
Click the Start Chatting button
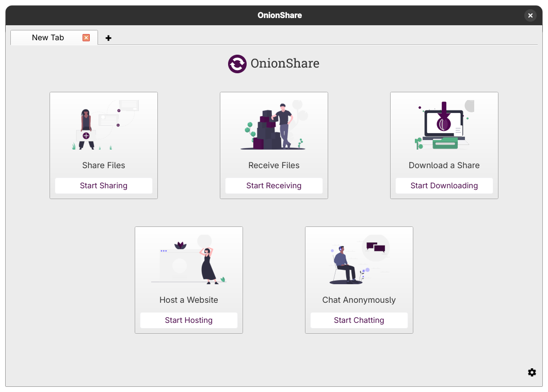(x=359, y=320)
